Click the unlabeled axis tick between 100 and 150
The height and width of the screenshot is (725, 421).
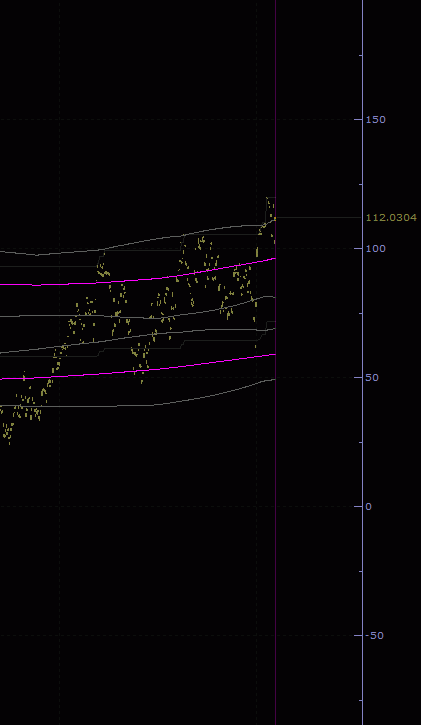360,184
